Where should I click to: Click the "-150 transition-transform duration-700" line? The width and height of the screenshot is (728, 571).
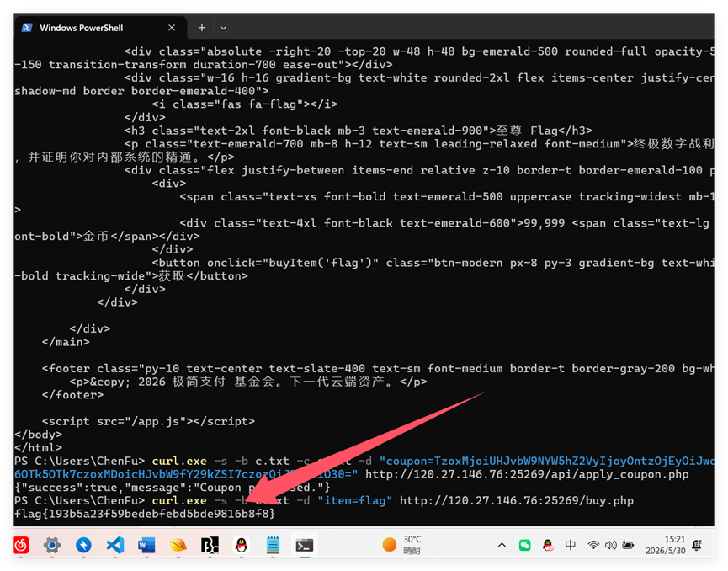click(x=204, y=64)
